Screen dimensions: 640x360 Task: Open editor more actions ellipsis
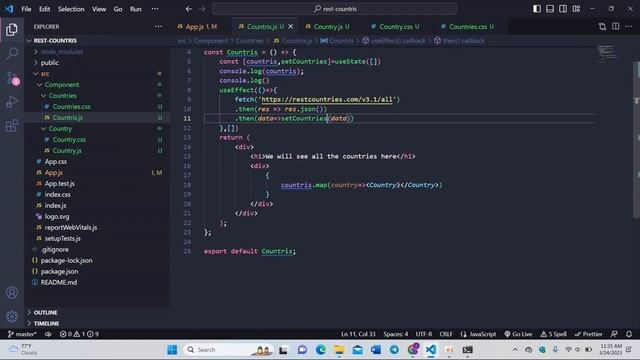[x=629, y=27]
